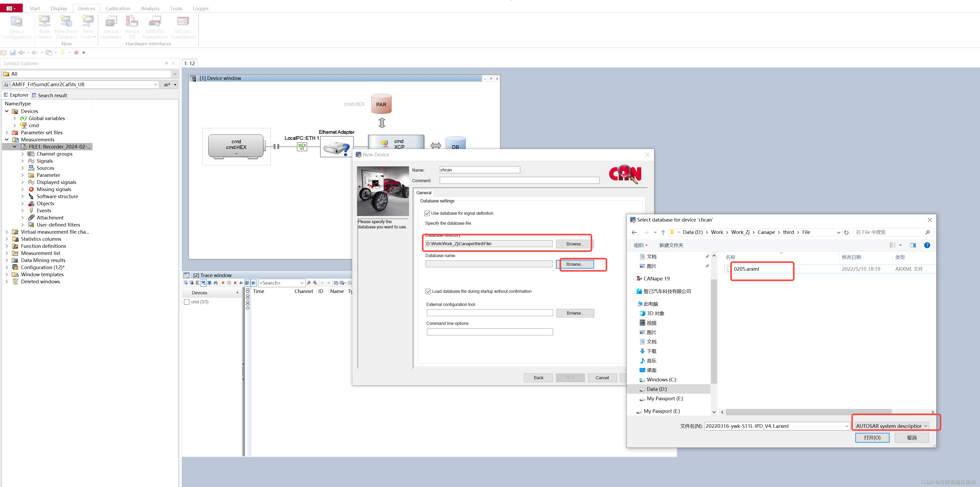Viewport: 980px width, 487px height.
Task: Open the All filter dropdown in the Symbol Explorer
Action: tap(175, 74)
